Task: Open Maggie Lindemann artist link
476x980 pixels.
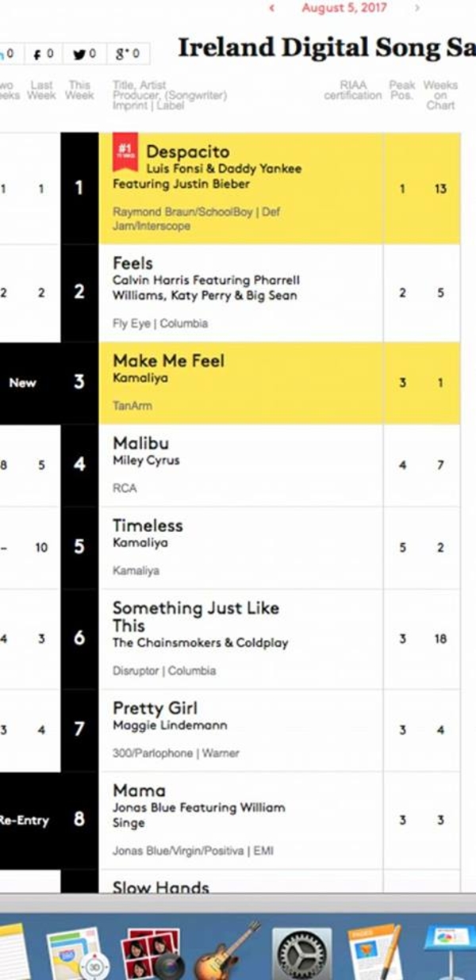Action: [170, 725]
